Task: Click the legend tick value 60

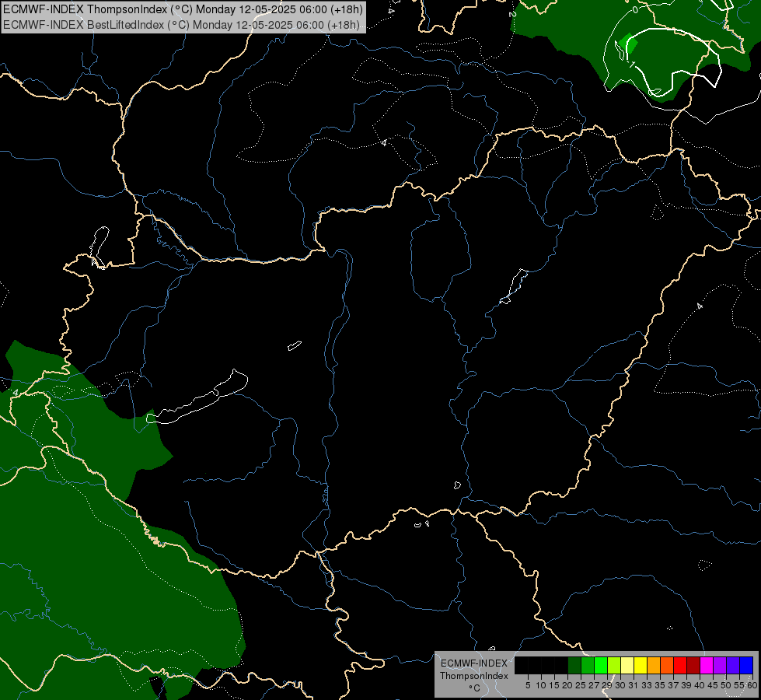Action: 752,685
